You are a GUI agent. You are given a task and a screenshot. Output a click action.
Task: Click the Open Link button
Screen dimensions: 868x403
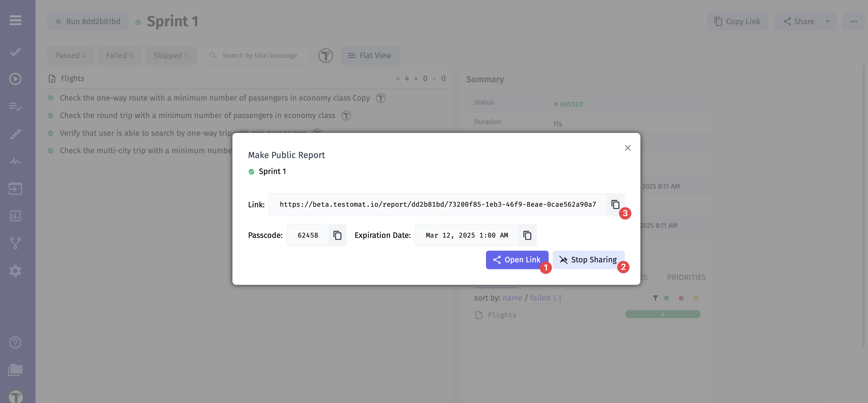[x=517, y=260]
